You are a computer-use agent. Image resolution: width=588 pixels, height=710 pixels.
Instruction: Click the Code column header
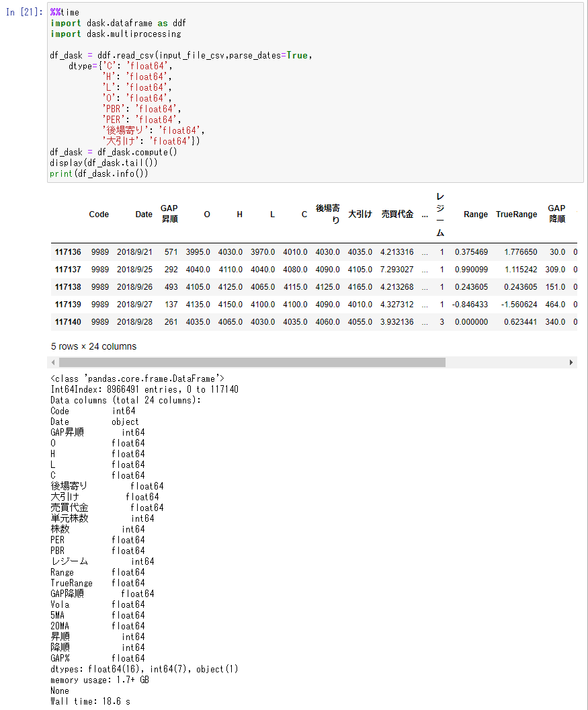pos(98,214)
